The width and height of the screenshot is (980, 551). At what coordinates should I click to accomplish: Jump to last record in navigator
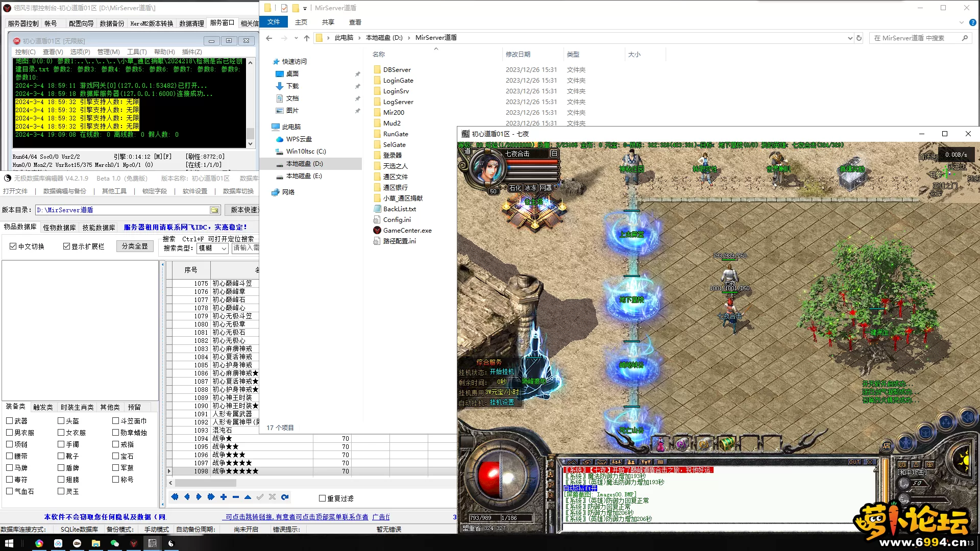[211, 497]
